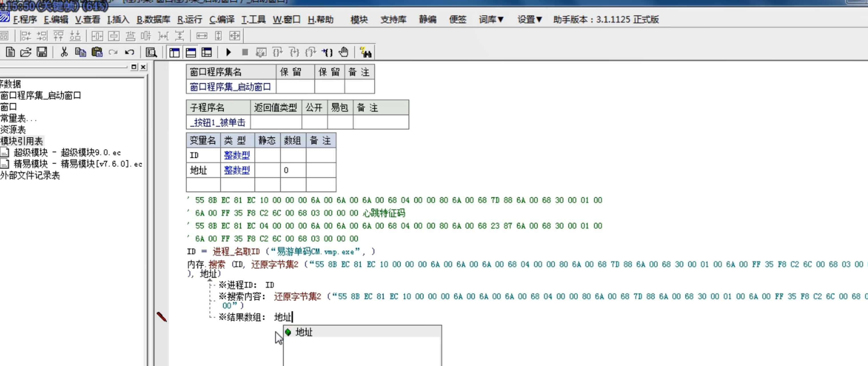Click the center horizontally icon

pyautogui.click(x=97, y=36)
